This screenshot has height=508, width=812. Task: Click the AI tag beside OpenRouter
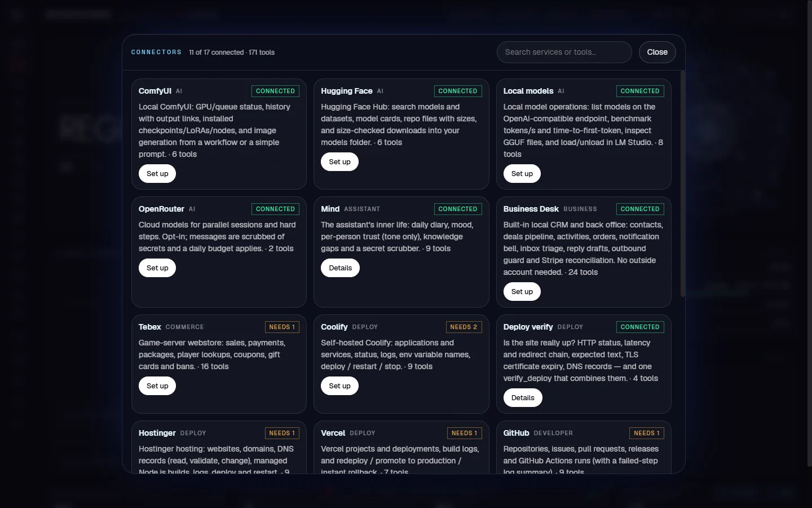tap(192, 209)
